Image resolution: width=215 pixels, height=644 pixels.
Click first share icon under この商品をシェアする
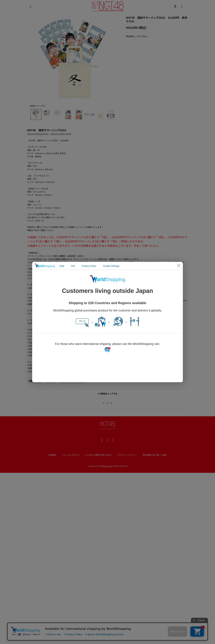[x=104, y=403]
